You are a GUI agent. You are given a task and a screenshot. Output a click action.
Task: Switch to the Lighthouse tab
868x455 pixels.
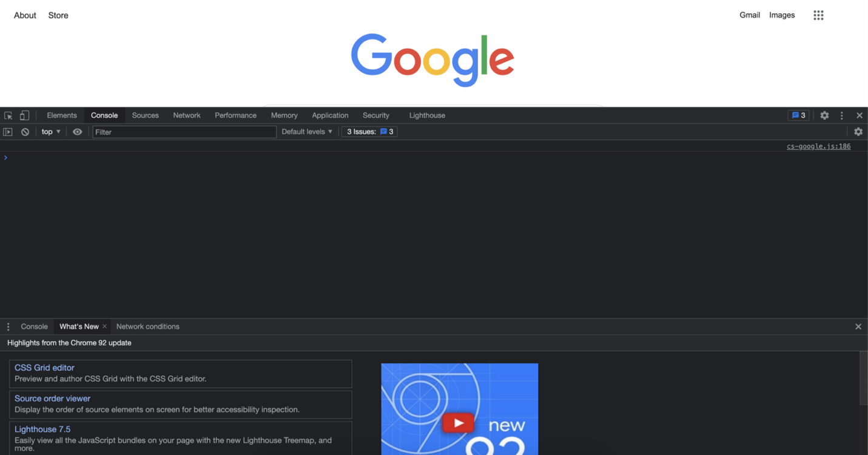point(427,115)
